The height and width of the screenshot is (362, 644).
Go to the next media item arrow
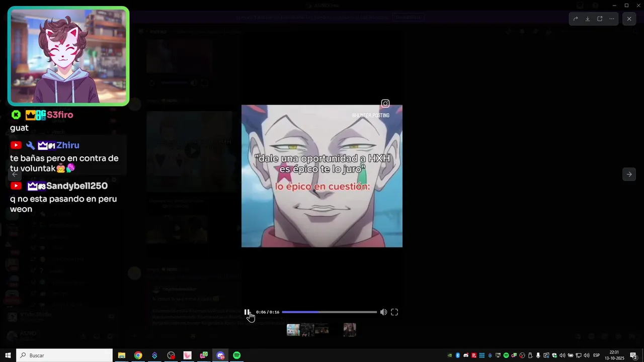coord(629,174)
